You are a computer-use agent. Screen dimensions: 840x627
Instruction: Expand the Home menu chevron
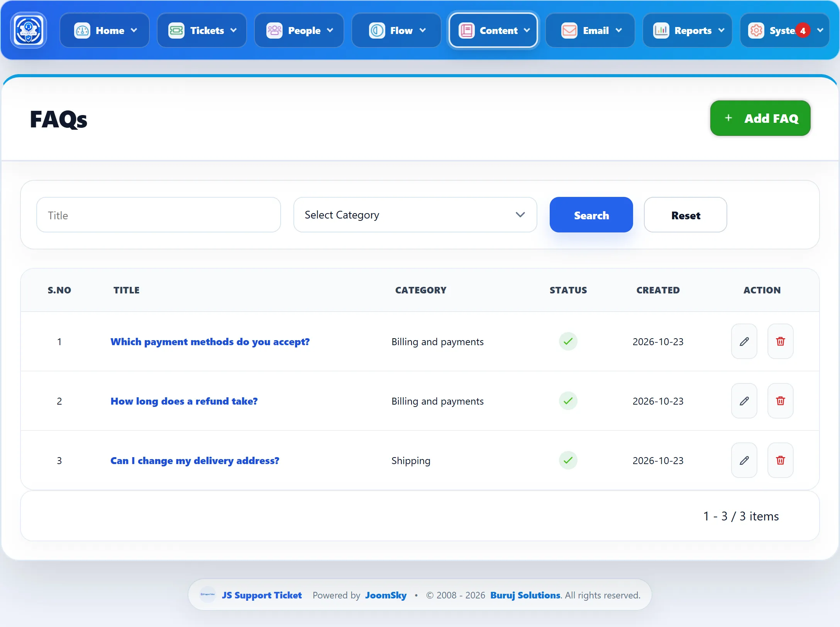[134, 30]
